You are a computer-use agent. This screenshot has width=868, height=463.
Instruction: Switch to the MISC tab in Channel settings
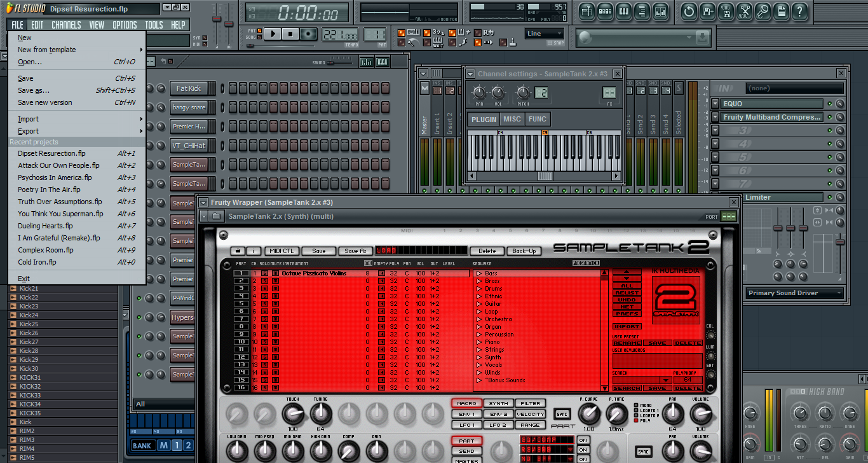512,119
